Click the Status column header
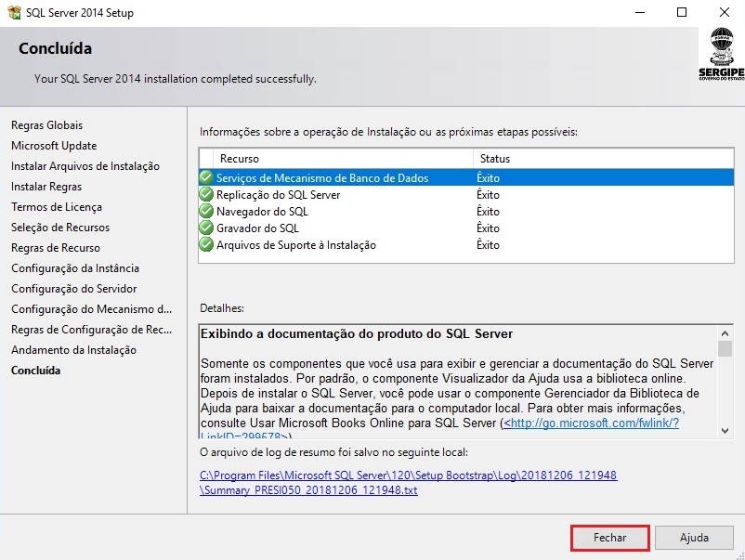 point(494,159)
